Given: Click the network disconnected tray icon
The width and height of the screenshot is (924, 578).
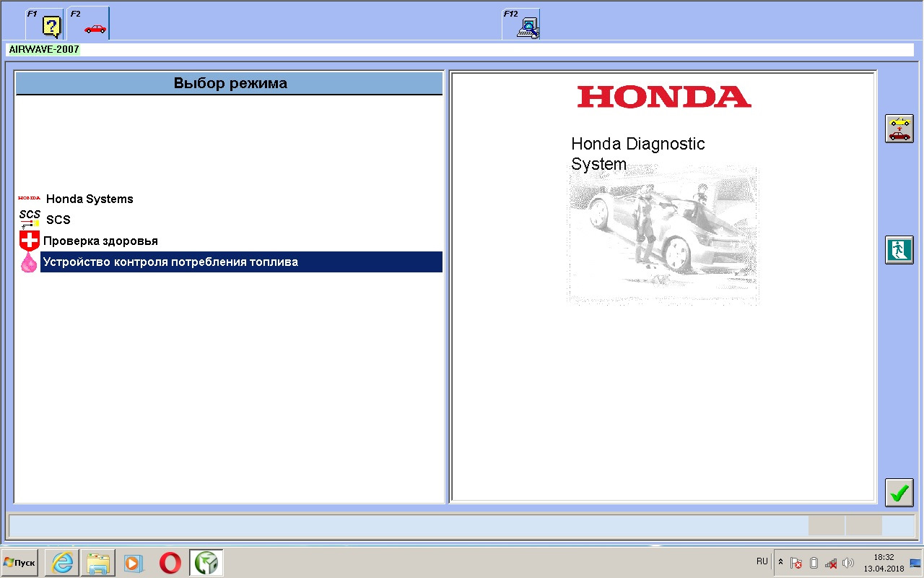Looking at the screenshot, I should click(x=831, y=563).
